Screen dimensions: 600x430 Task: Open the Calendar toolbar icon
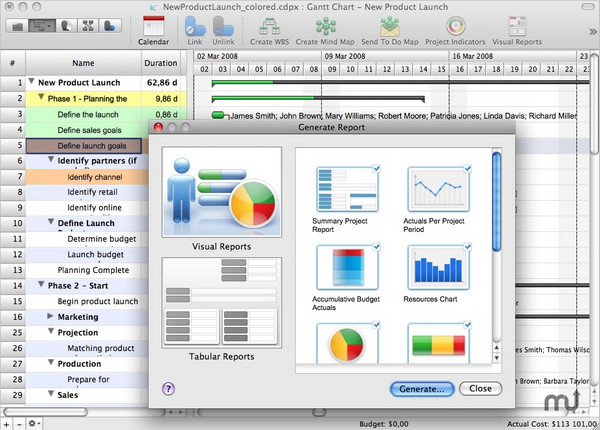[x=153, y=30]
